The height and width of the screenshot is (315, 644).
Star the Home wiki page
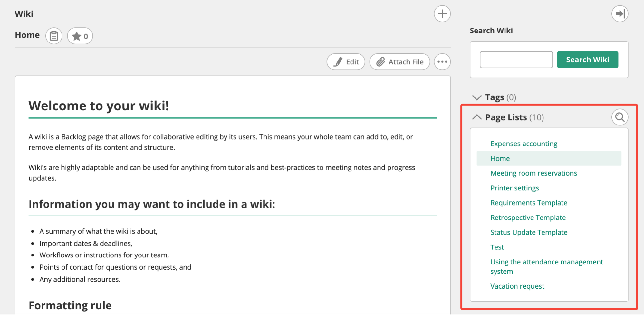(x=80, y=36)
